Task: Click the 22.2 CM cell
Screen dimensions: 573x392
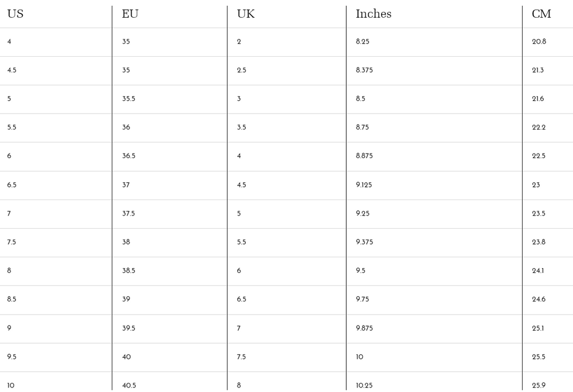Action: click(x=539, y=128)
